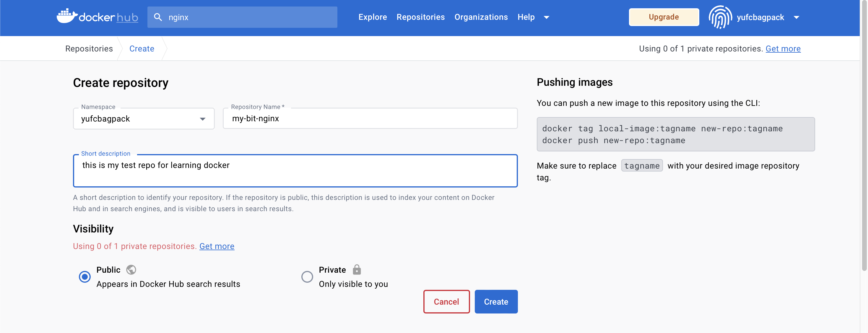The image size is (868, 333).
Task: Open the yufcbagpack account menu arrow
Action: [796, 17]
